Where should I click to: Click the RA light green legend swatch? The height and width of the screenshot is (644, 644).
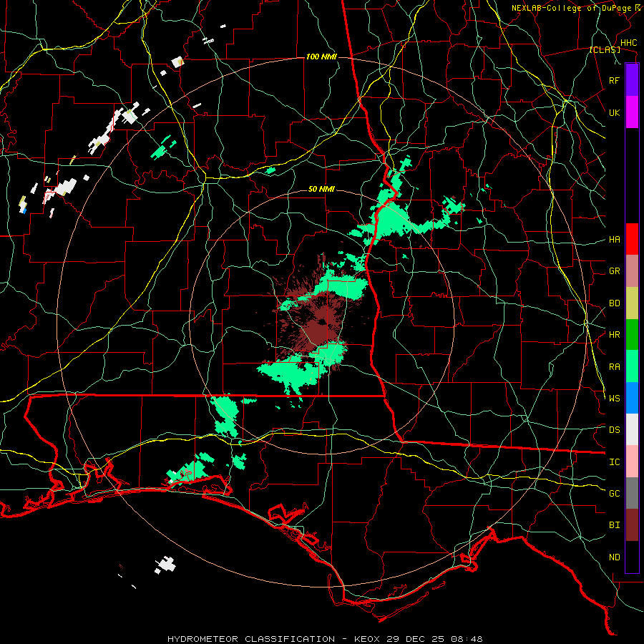tap(632, 366)
